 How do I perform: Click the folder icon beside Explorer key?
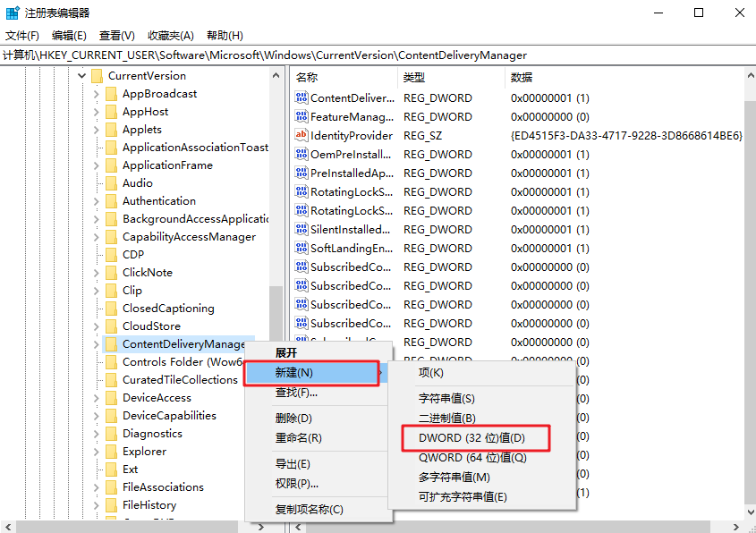coord(111,452)
